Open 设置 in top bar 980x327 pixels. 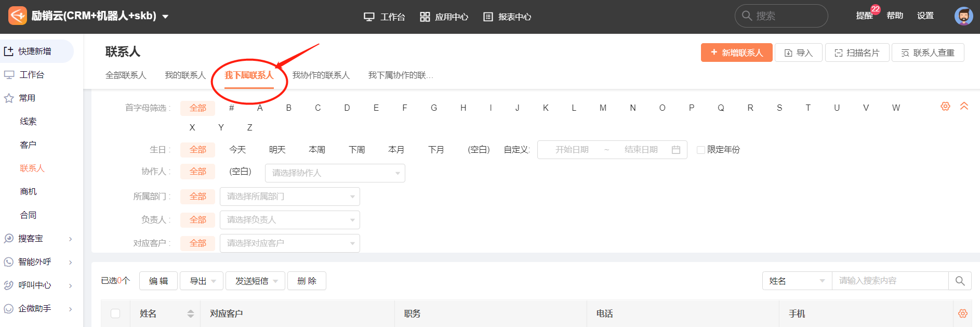tap(925, 16)
